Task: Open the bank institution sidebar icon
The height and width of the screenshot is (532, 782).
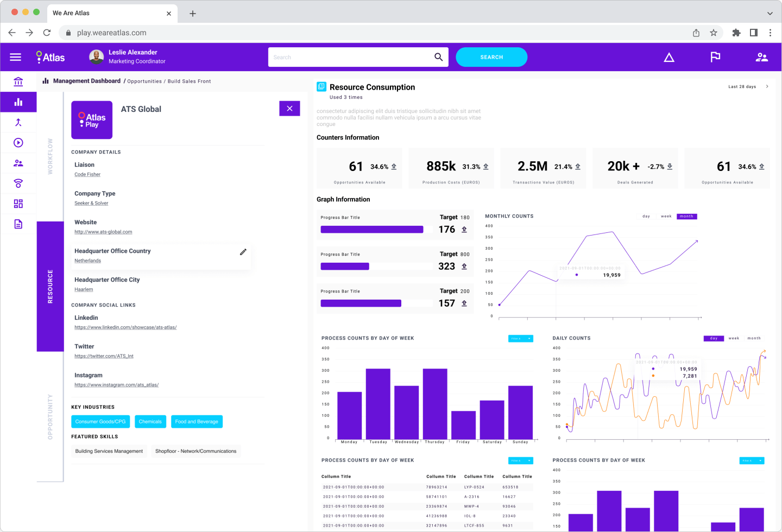Action: click(18, 81)
